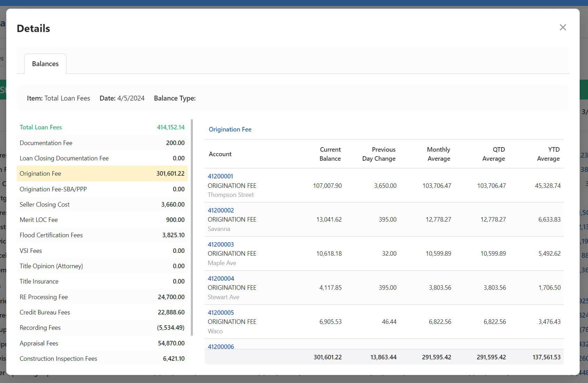Open account 41200002 link
The height and width of the screenshot is (383, 588).
click(x=221, y=210)
